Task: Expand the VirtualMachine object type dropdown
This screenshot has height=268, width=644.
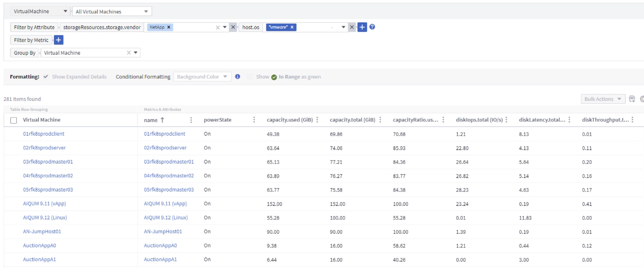Action: [40, 11]
